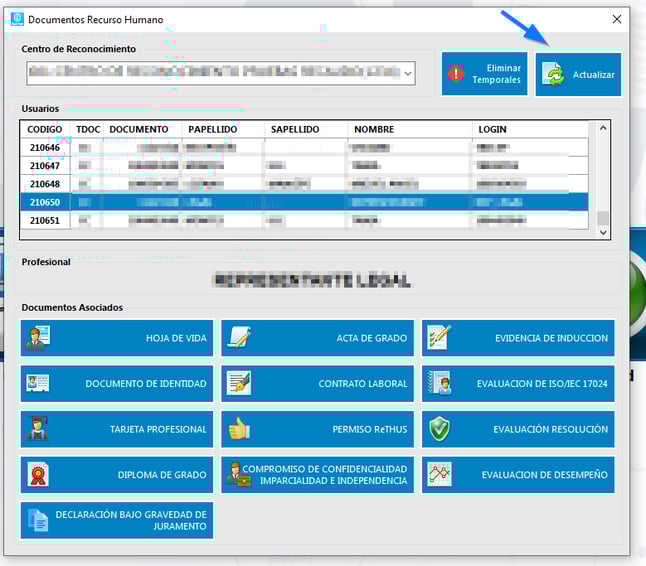The image size is (646, 566).
Task: Click the Diploma de Grado certificate icon
Action: click(x=38, y=475)
